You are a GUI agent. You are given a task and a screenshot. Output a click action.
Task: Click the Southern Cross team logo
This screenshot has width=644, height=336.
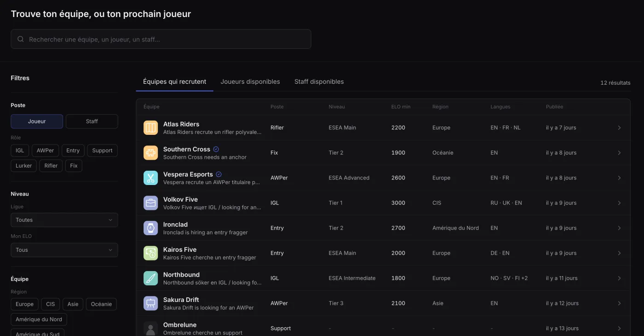[150, 153]
